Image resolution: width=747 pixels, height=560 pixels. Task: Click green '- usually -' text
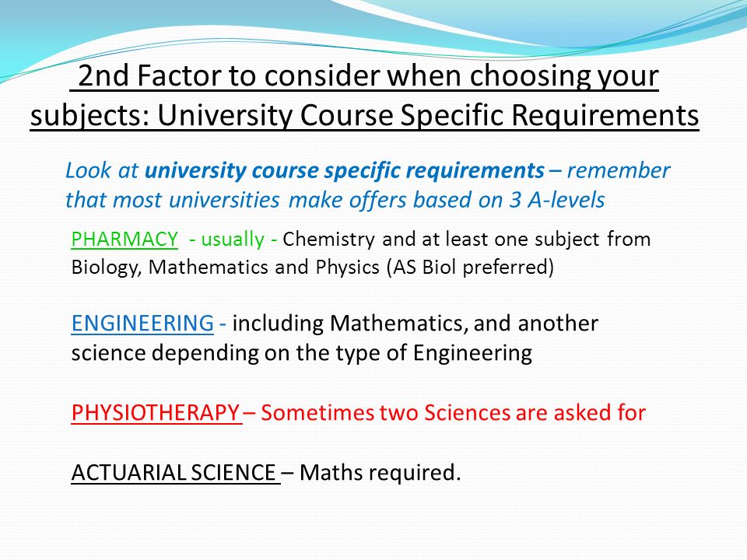(233, 239)
